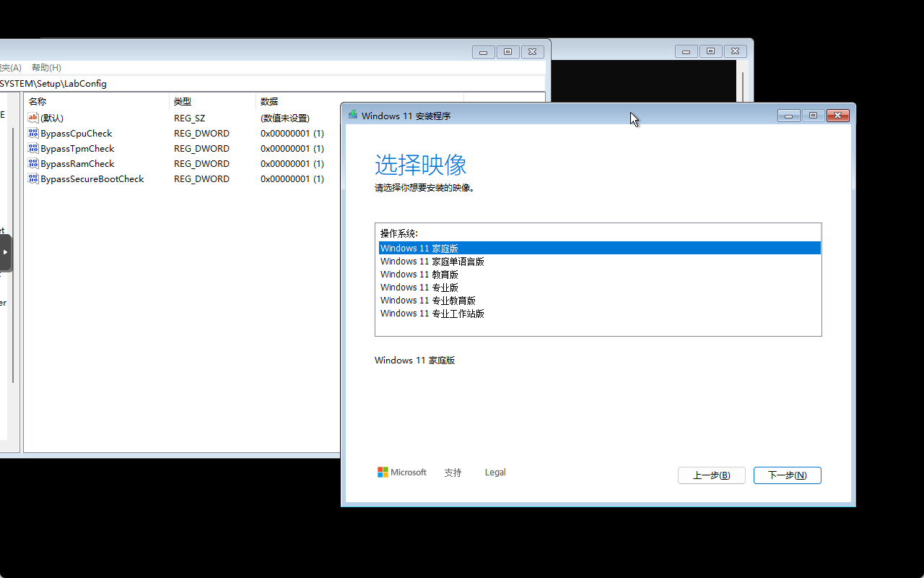Click the BypassSecureBootCheck DWORD value icon
924x578 pixels.
(x=32, y=178)
